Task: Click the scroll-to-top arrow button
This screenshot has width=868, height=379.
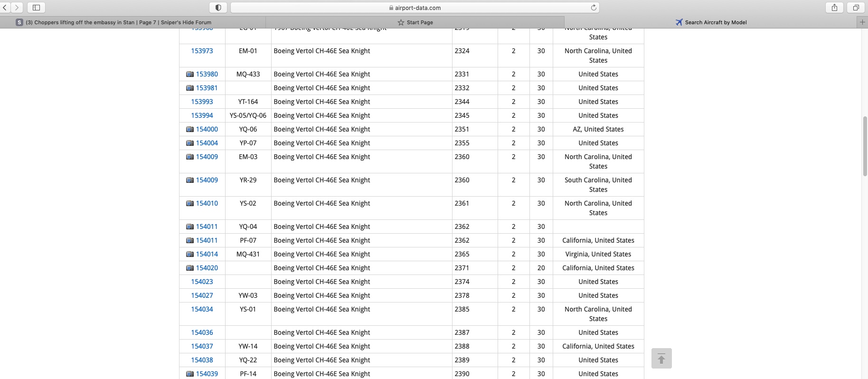Action: point(661,358)
